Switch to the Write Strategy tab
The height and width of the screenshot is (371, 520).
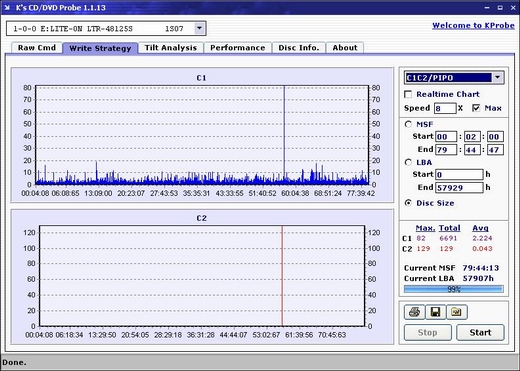pyautogui.click(x=100, y=48)
